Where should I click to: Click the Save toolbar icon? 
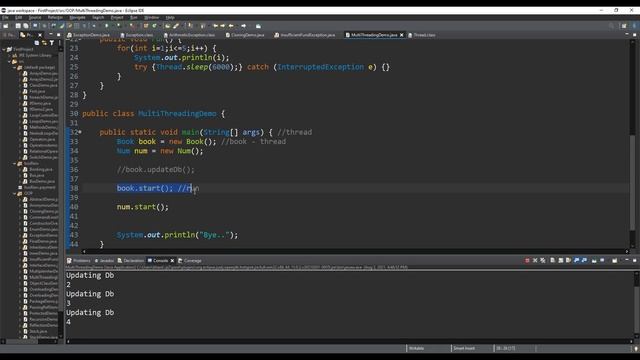18,26
